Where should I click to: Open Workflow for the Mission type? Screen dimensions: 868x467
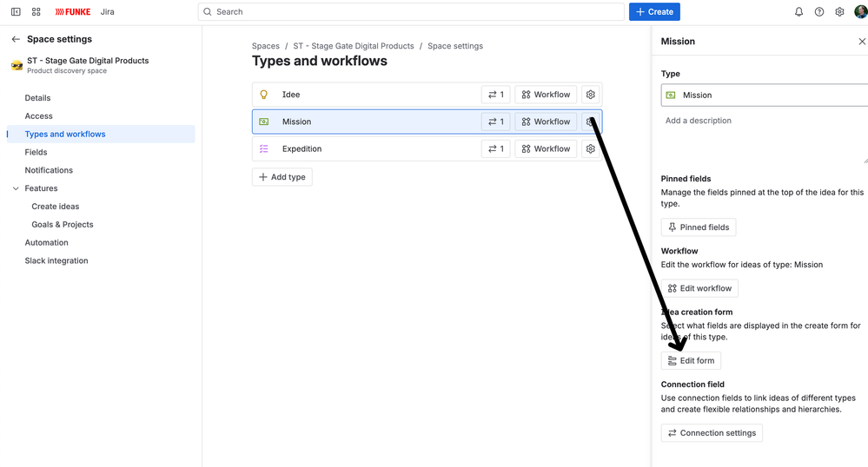(546, 122)
